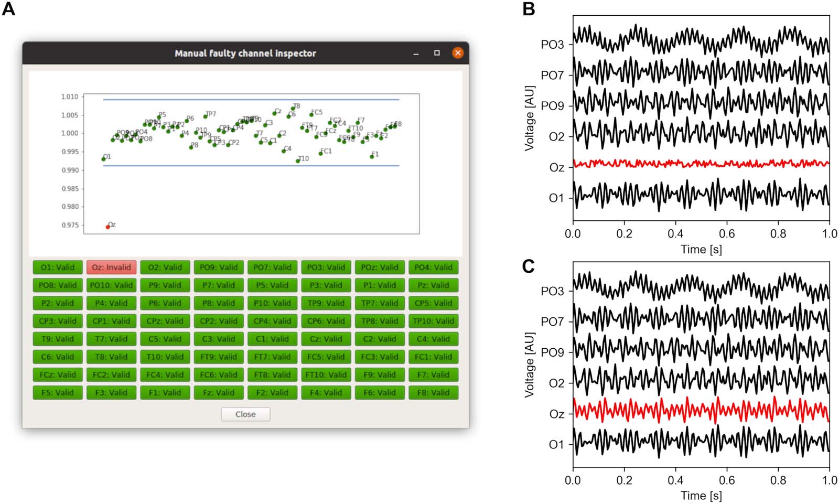Image resolution: width=839 pixels, height=504 pixels.
Task: Click the F5: Valid button
Action: (58, 392)
